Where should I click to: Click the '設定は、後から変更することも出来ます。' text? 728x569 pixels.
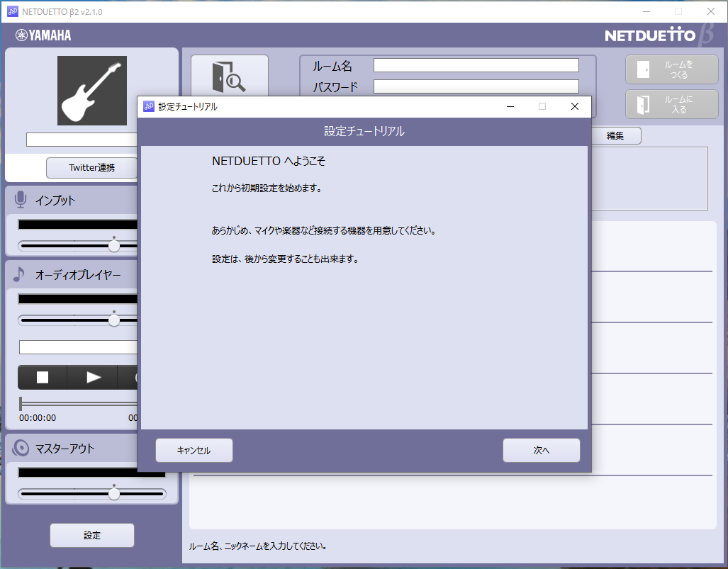coord(286,259)
